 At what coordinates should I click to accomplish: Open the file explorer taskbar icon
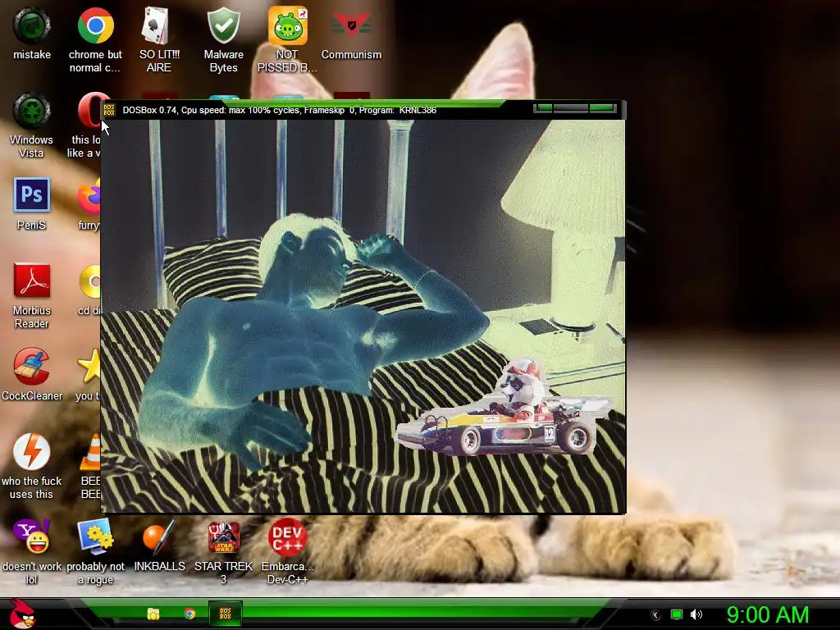point(153,614)
